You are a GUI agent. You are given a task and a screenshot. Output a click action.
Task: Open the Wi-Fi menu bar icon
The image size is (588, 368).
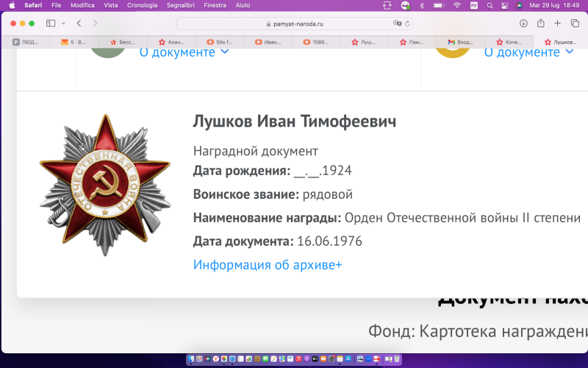(x=456, y=5)
